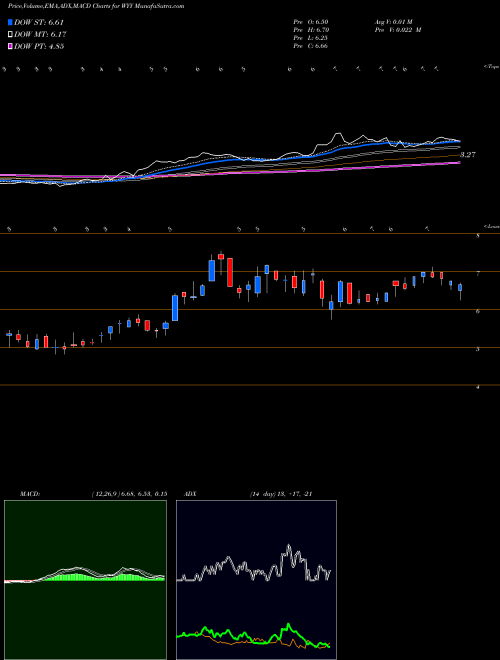Click the '<Lows' label beside the candlestick chart
The height and width of the screenshot is (660, 500).
coord(492,226)
